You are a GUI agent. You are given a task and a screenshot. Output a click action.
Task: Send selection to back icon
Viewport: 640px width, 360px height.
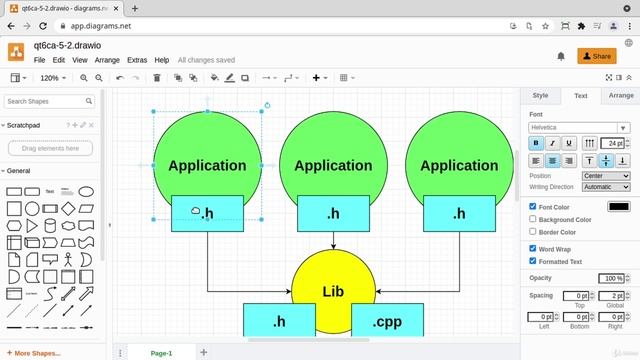[x=193, y=78]
